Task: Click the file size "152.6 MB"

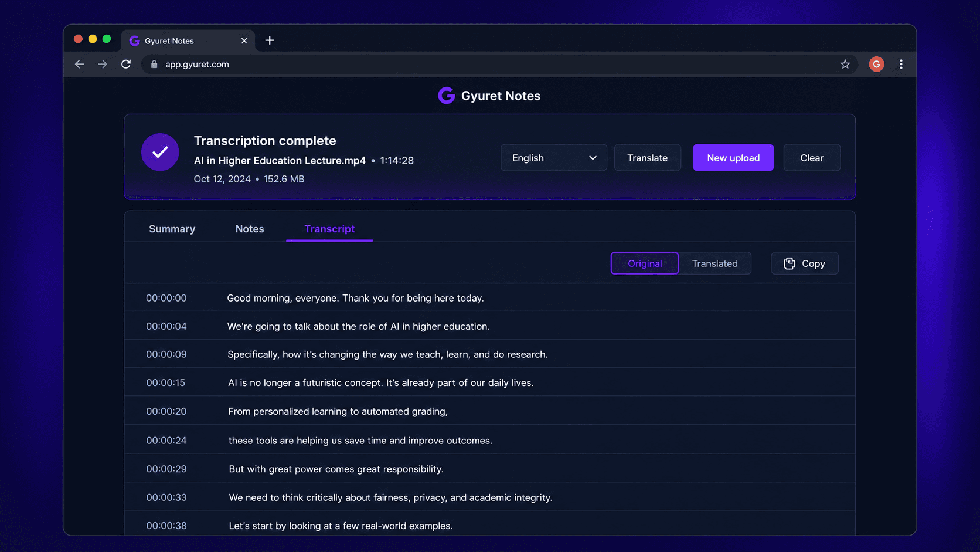Action: point(284,179)
